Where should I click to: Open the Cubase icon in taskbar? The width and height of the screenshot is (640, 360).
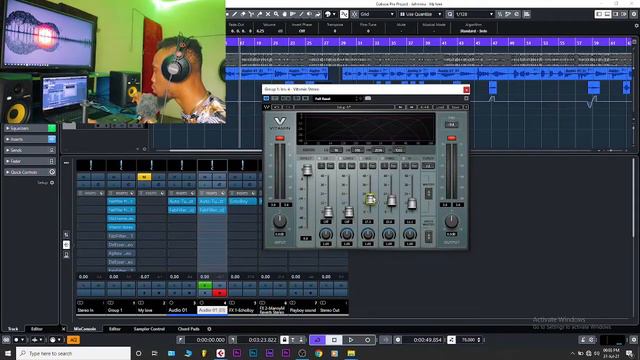tap(220, 353)
